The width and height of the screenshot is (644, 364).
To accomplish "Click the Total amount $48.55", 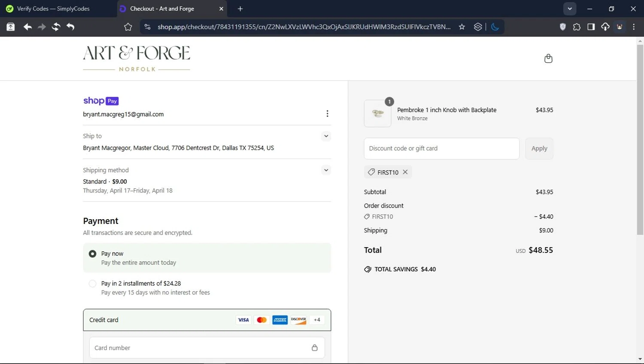I will 541,250.
